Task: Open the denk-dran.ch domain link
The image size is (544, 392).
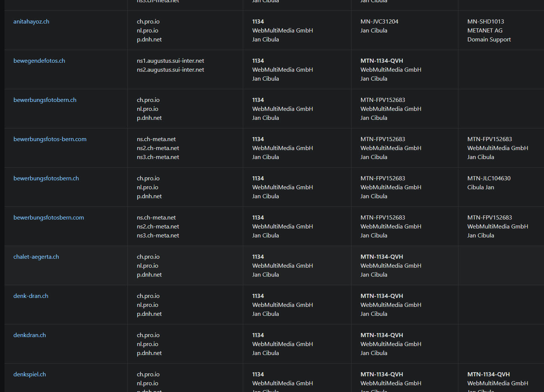Action: tap(31, 296)
